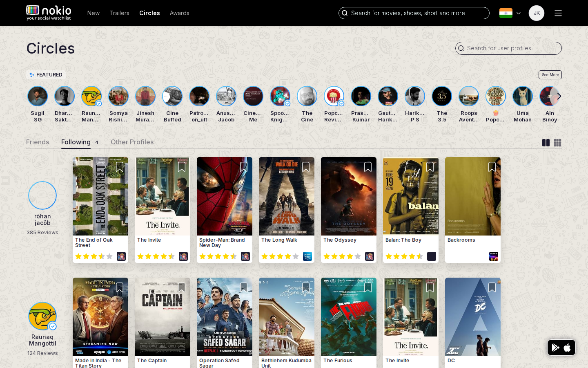Viewport: 588px width, 368px height.
Task: Open rohan jacob's following profile
Action: click(x=42, y=195)
